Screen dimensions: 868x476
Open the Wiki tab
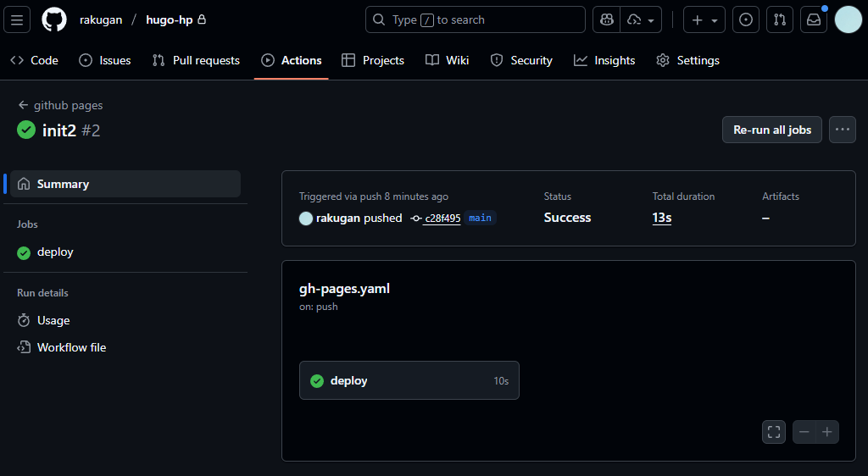pyautogui.click(x=448, y=60)
